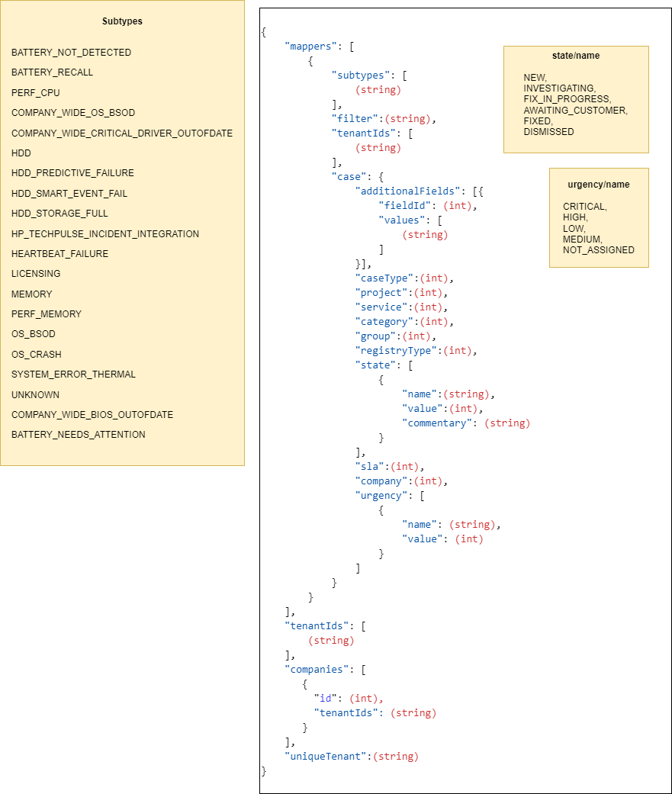Click the "case" JSON key
672x794 pixels.
point(349,177)
